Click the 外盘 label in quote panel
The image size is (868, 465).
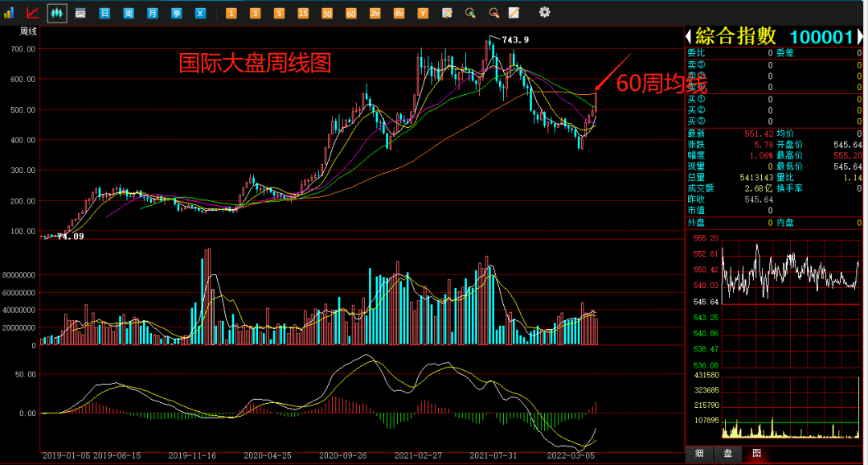coord(696,223)
